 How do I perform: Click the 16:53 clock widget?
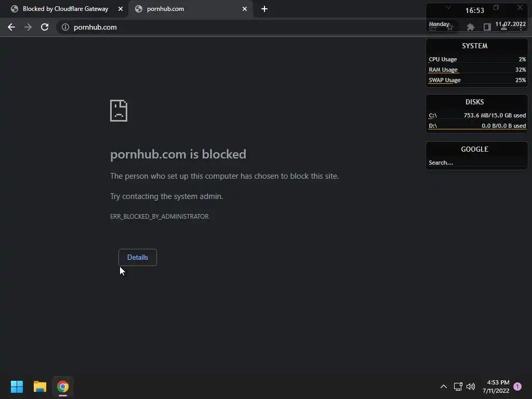[x=475, y=10]
